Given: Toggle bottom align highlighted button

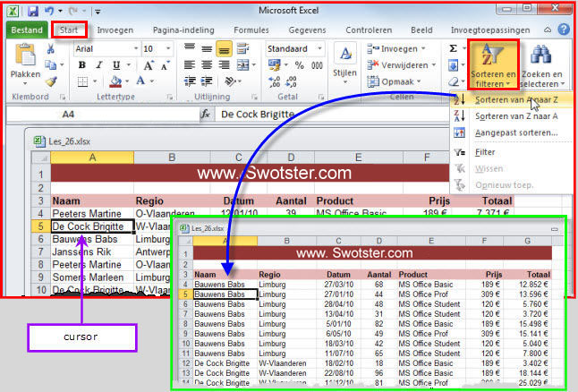Looking at the screenshot, I should (x=224, y=49).
